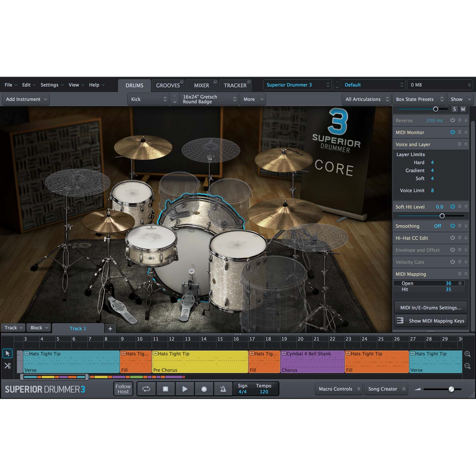Enable the Velocity Gate power button
The image size is (476, 476).
point(453,262)
